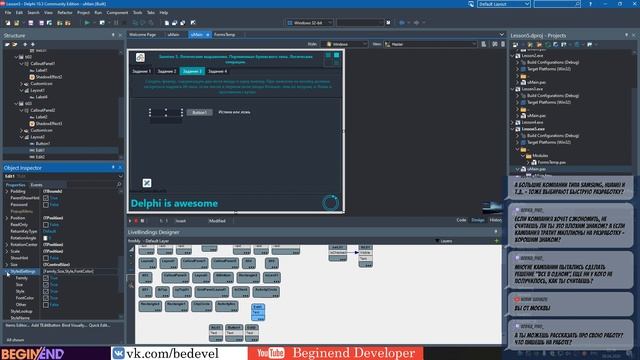The width and height of the screenshot is (640, 360).
Task: Click the View Form toolbar icon
Action: tap(174, 23)
